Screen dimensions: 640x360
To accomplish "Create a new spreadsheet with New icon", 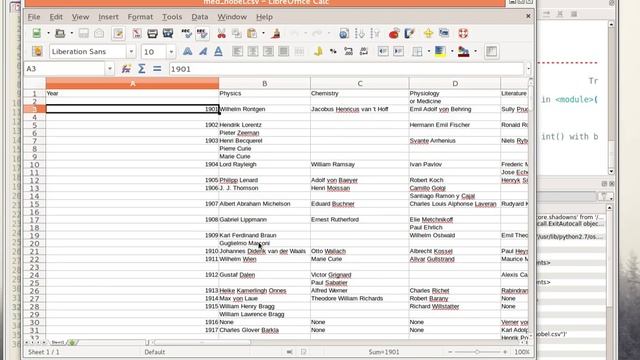I will pos(37,33).
